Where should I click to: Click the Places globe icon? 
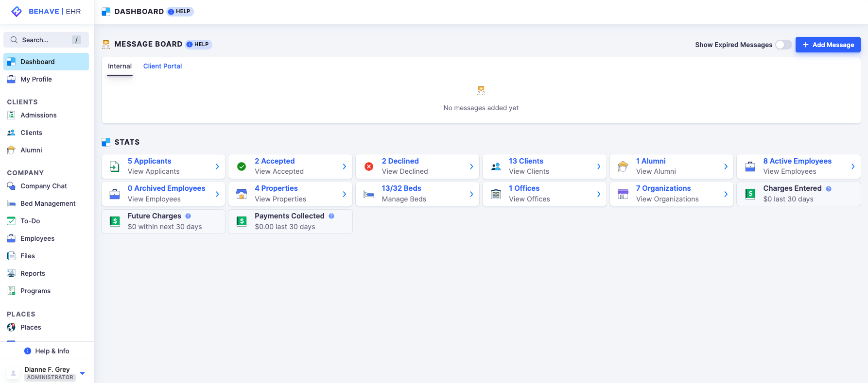[11, 327]
